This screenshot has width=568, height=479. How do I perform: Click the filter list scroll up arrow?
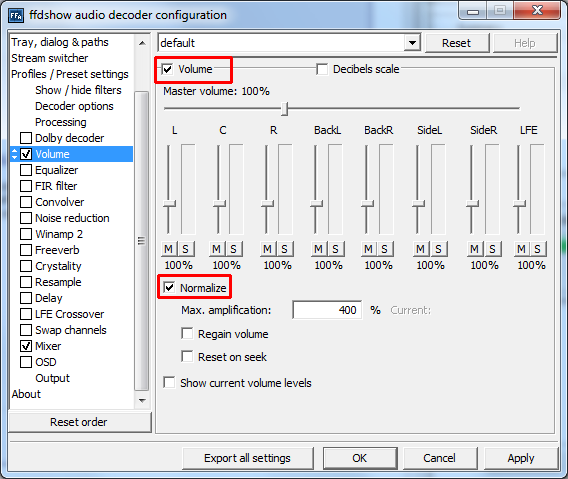[142, 43]
